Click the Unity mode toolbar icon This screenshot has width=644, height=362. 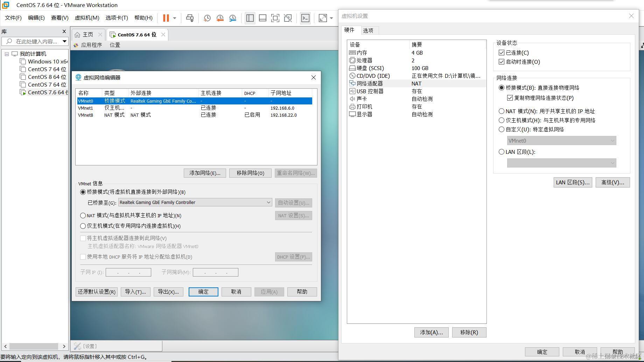(288, 18)
